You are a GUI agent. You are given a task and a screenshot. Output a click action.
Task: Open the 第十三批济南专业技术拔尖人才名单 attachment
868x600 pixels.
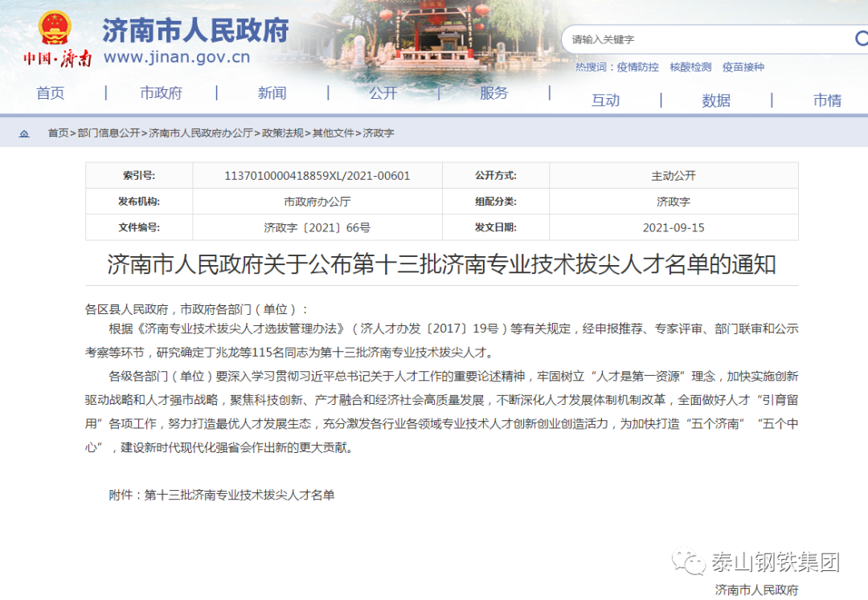pos(239,495)
